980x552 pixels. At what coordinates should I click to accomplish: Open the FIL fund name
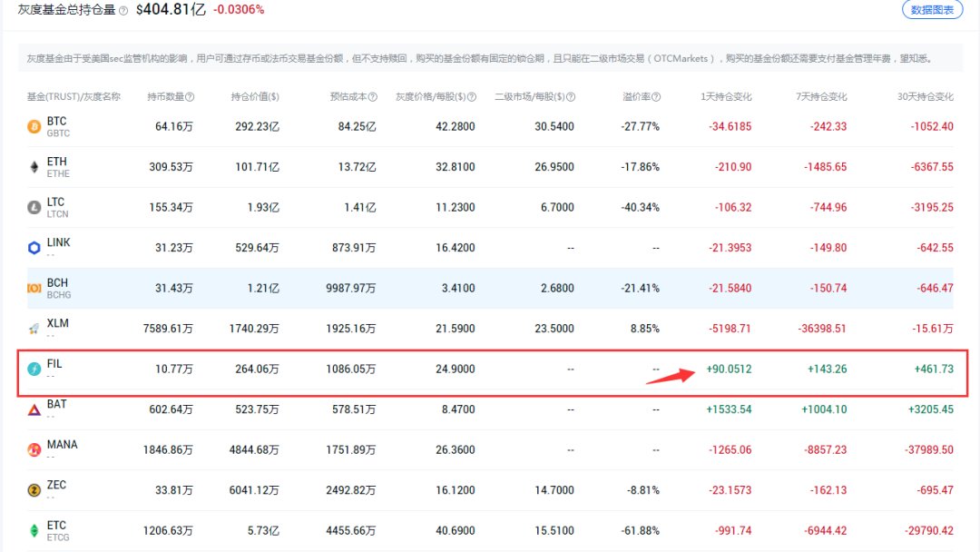pyautogui.click(x=54, y=364)
